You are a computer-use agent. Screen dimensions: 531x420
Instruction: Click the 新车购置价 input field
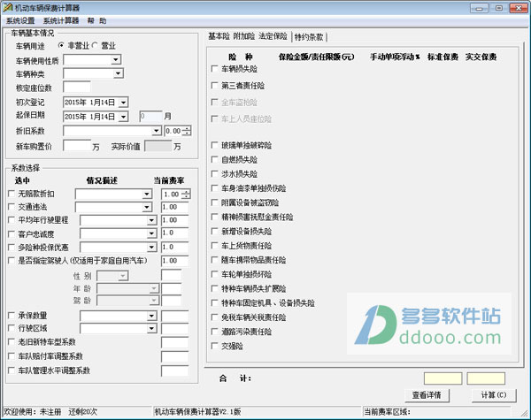coord(77,146)
